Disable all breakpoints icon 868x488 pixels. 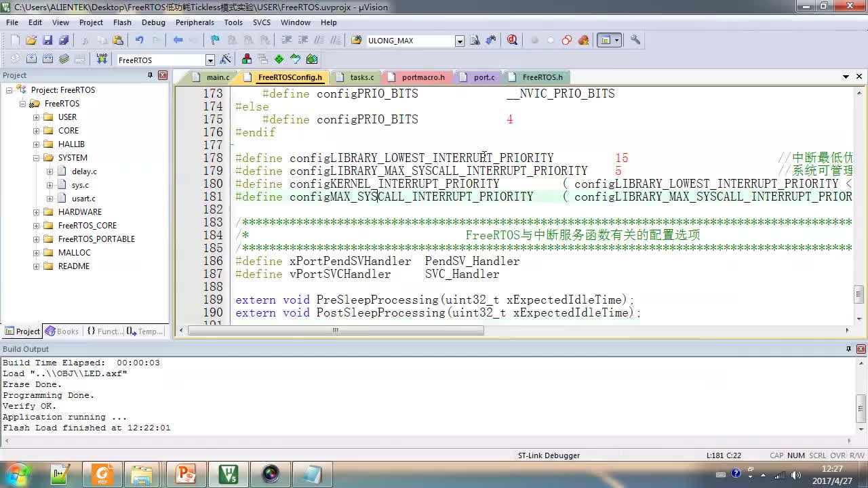coord(567,40)
